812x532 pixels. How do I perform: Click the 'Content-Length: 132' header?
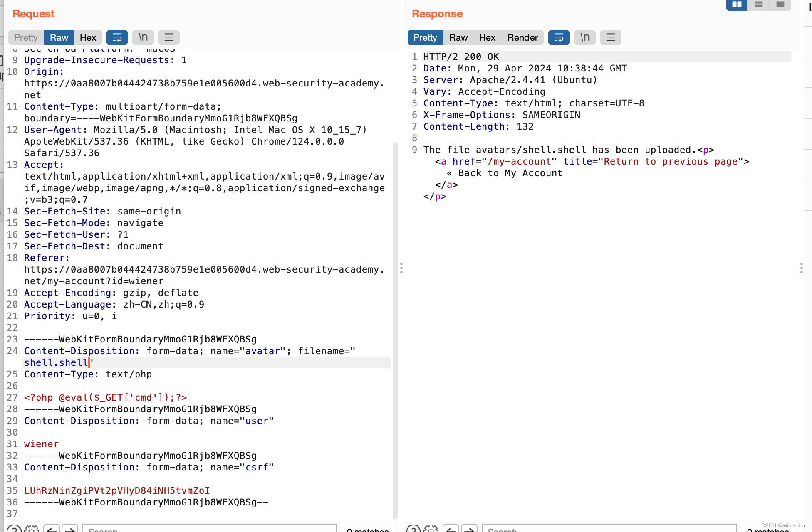[x=478, y=126]
